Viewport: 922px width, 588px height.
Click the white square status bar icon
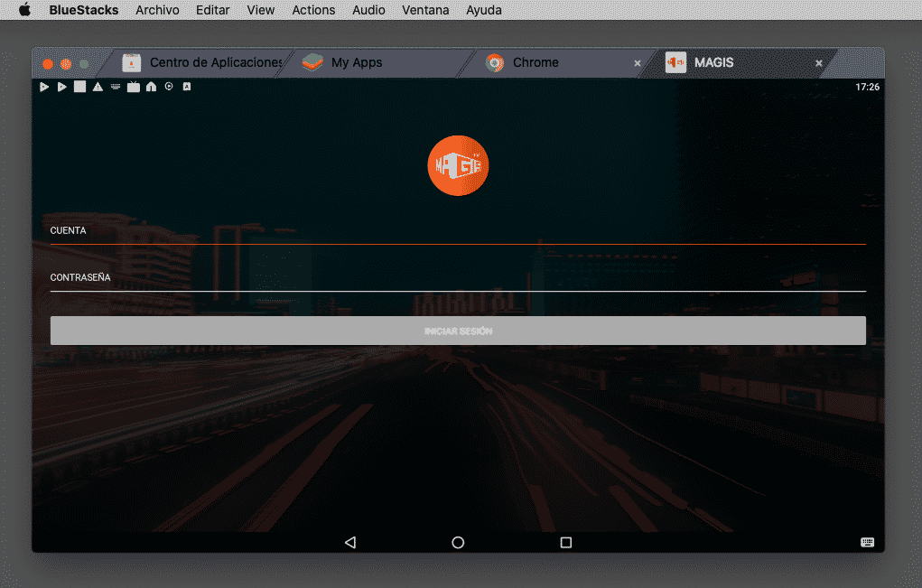[79, 88]
